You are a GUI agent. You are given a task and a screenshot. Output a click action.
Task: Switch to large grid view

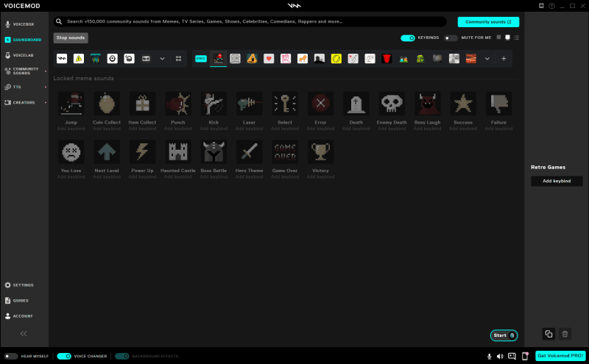tap(507, 38)
